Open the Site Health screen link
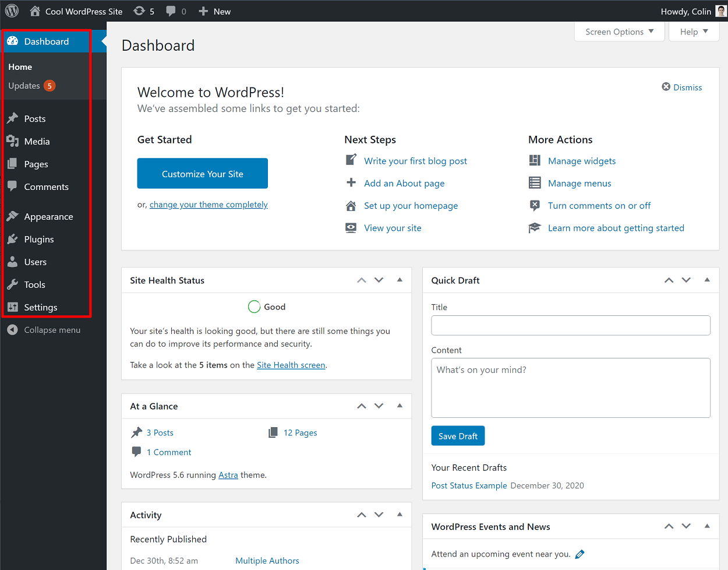 pyautogui.click(x=291, y=365)
